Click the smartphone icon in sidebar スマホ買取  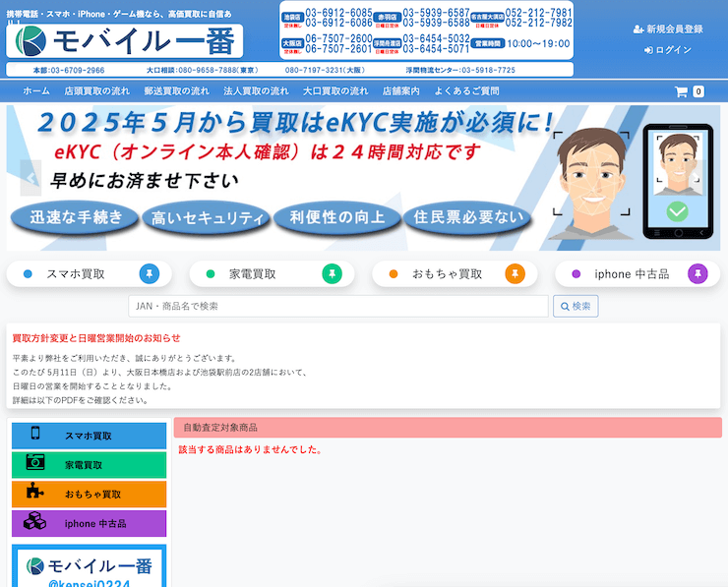point(35,433)
